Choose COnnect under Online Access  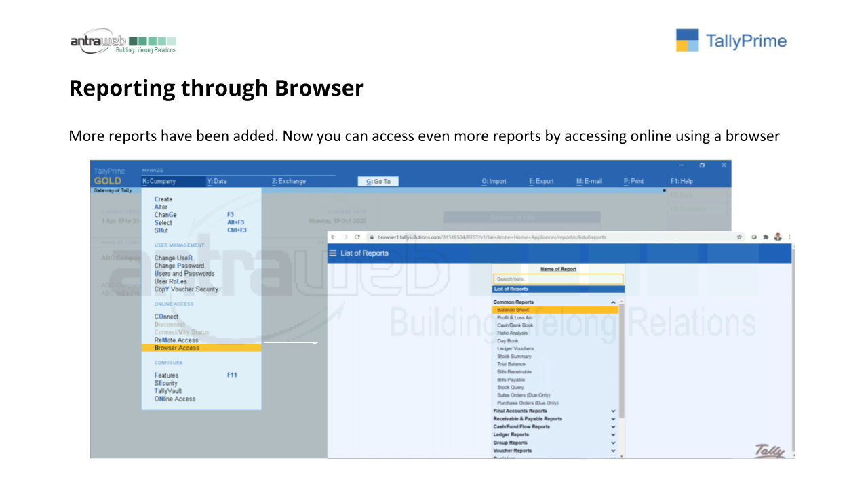point(167,317)
